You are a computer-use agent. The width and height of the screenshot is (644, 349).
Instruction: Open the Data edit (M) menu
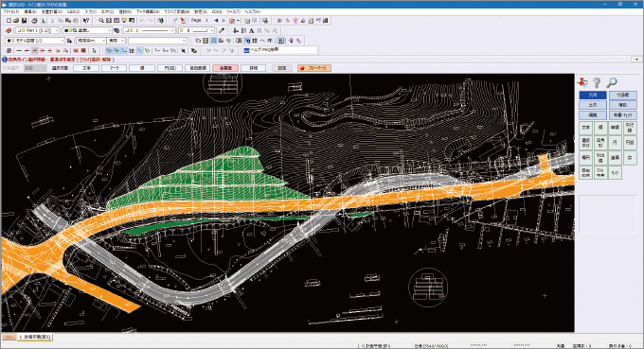click(148, 12)
